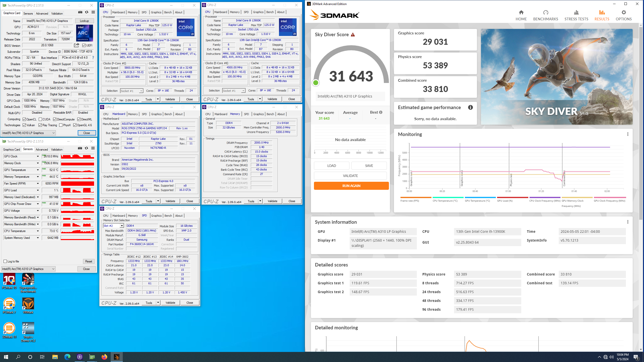Refresh the GPU-Z Sensors window
The width and height of the screenshot is (644, 362).
click(x=87, y=148)
